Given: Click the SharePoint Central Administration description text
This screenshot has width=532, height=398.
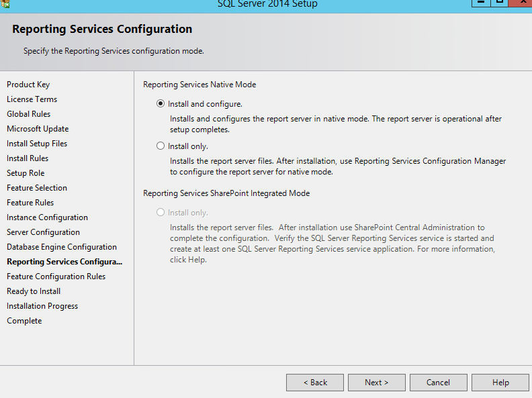Looking at the screenshot, I should (x=332, y=244).
